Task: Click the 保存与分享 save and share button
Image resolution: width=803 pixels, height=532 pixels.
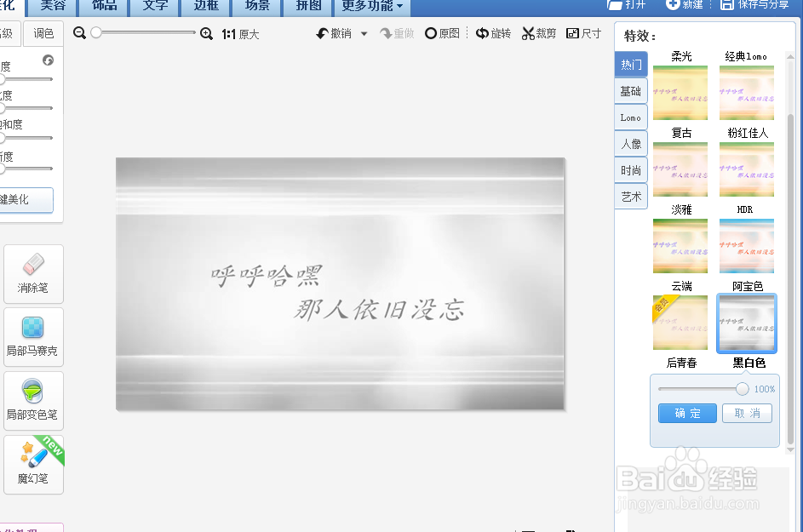Action: click(x=754, y=4)
